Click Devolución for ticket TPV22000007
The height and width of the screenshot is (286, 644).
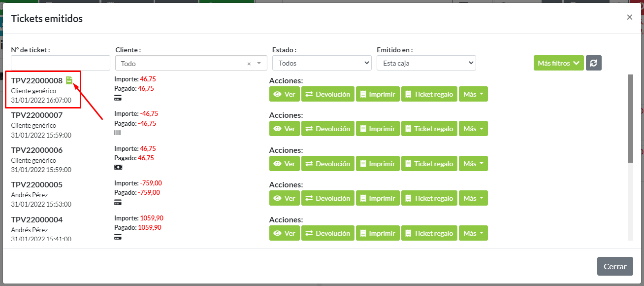tap(327, 129)
